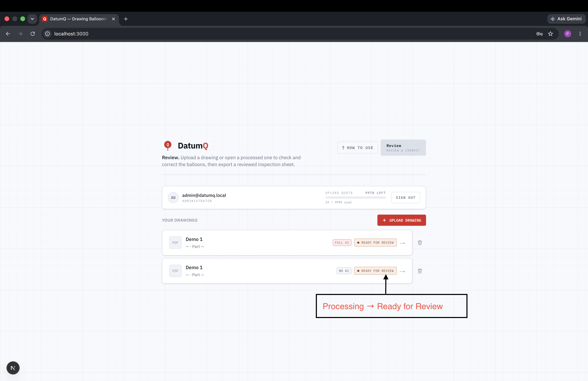Close the DatumQ tab
This screenshot has height=381, width=588.
point(113,19)
